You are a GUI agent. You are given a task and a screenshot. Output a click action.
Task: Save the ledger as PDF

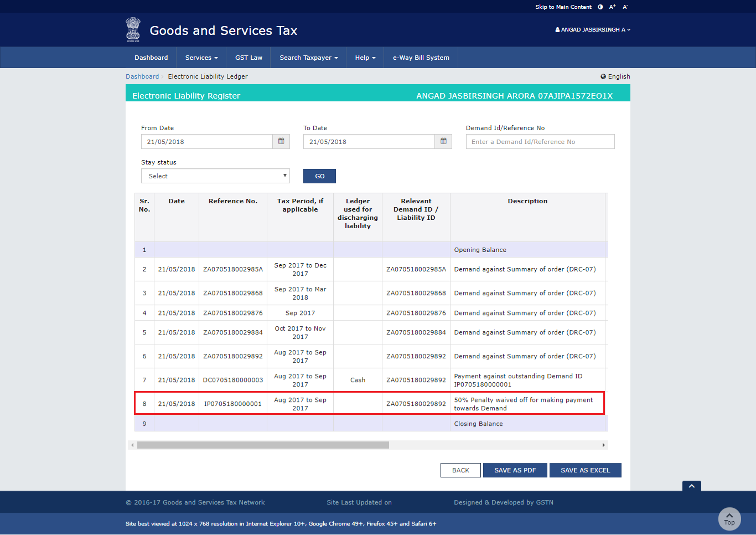pyautogui.click(x=515, y=470)
